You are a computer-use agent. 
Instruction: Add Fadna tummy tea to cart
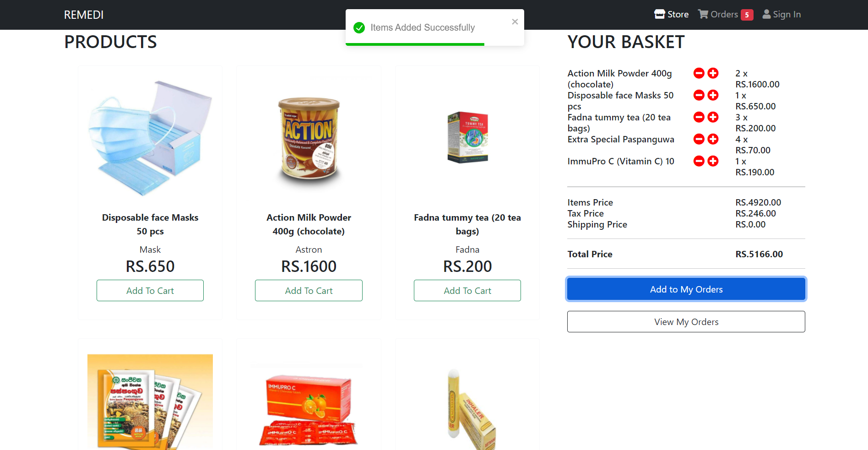pos(467,291)
